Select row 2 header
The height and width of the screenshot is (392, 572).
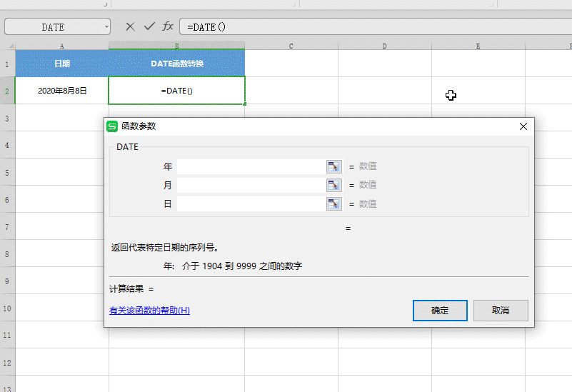pos(7,91)
